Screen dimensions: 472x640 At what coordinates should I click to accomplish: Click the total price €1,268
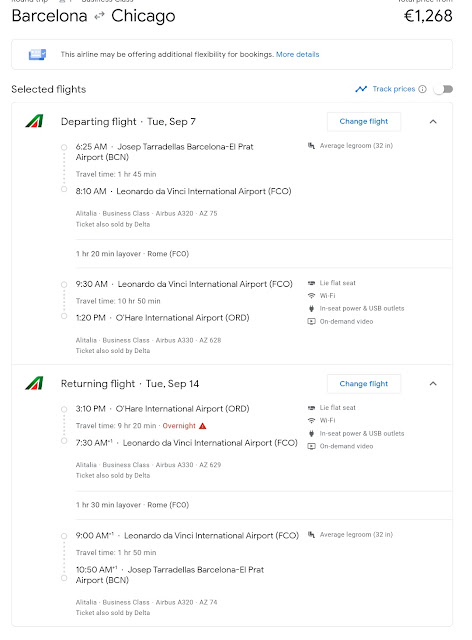coord(428,16)
